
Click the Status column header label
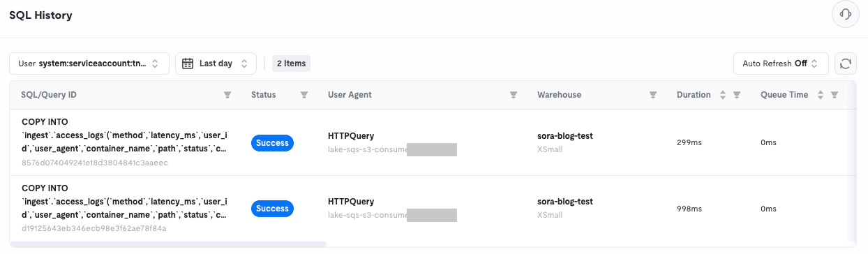[264, 95]
